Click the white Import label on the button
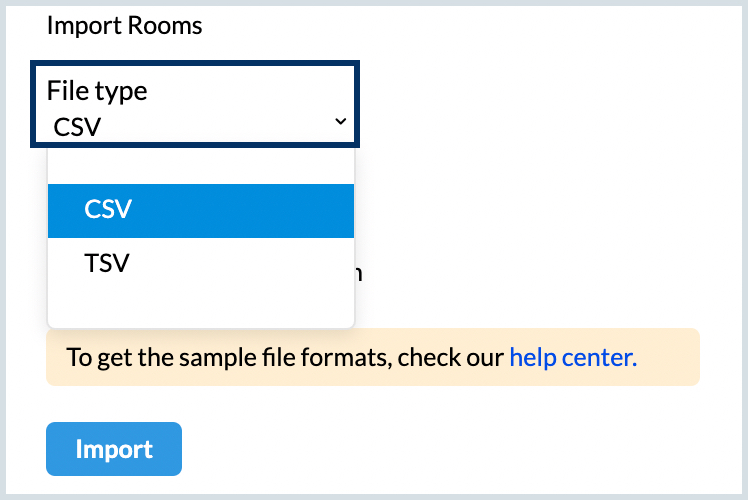 click(x=114, y=449)
